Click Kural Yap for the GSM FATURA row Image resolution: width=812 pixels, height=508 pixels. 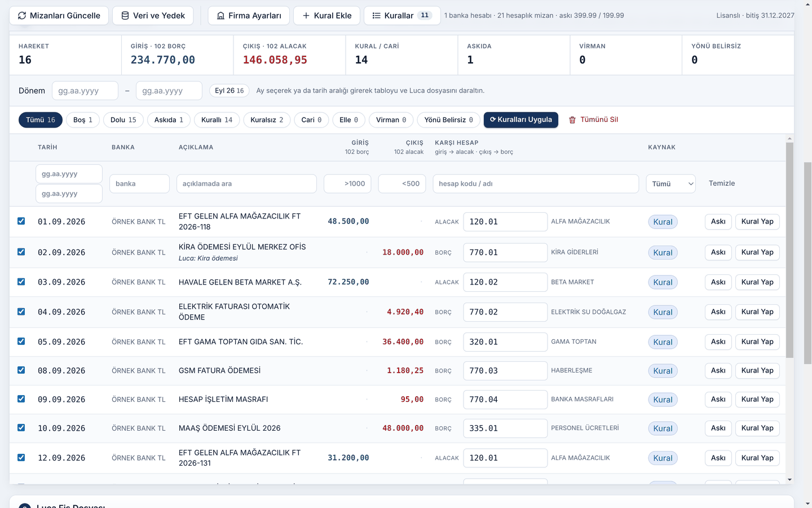[x=757, y=371]
